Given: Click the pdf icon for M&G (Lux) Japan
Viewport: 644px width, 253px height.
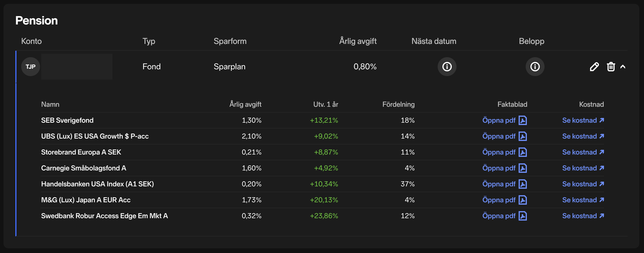Looking at the screenshot, I should pyautogui.click(x=523, y=200).
